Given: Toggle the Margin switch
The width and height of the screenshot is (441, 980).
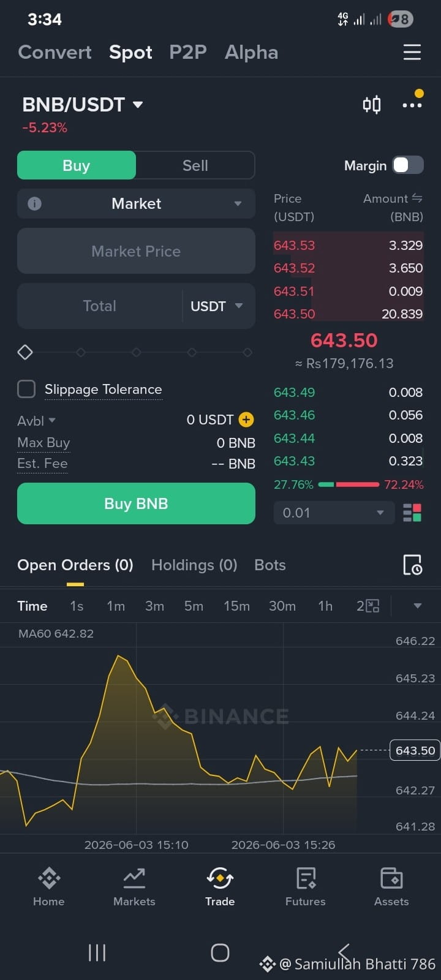Looking at the screenshot, I should (408, 165).
